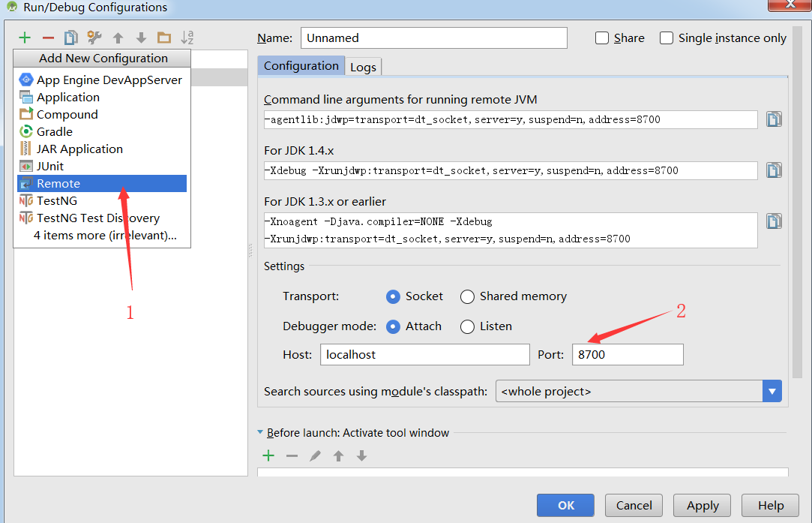
Task: Choose Gradle configuration type
Action: pyautogui.click(x=102, y=131)
